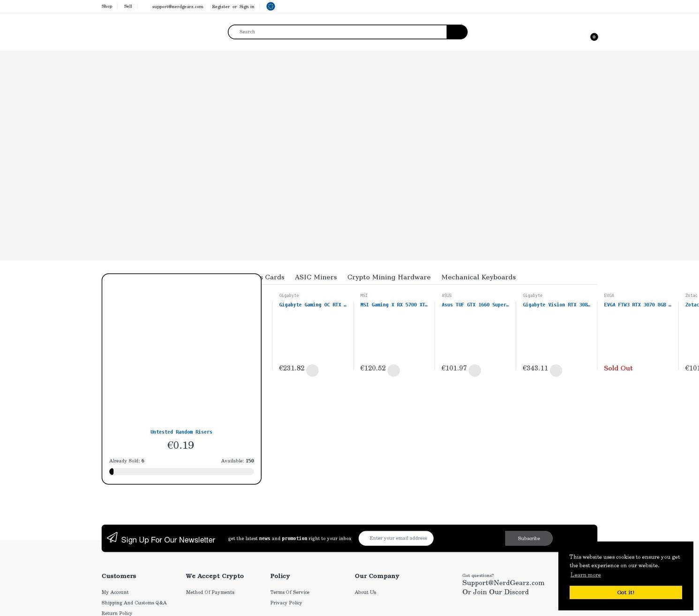Open Gigabyte Vision RTX 308 product
The width and height of the screenshot is (699, 616).
(x=556, y=304)
